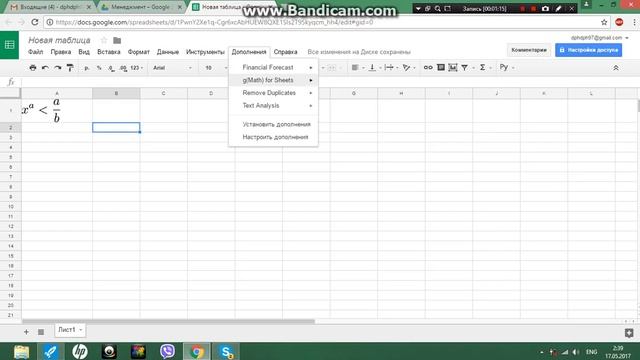Open the font size 10 dropdown

pyautogui.click(x=215, y=68)
